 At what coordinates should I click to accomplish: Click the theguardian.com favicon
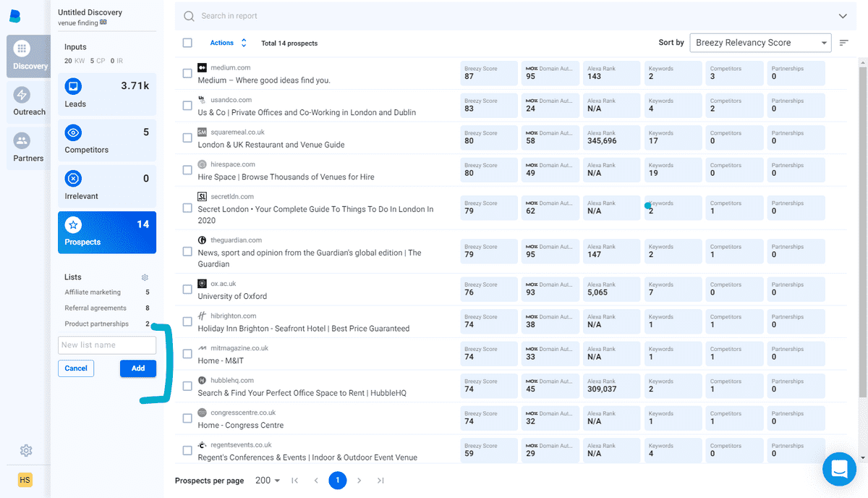click(203, 240)
